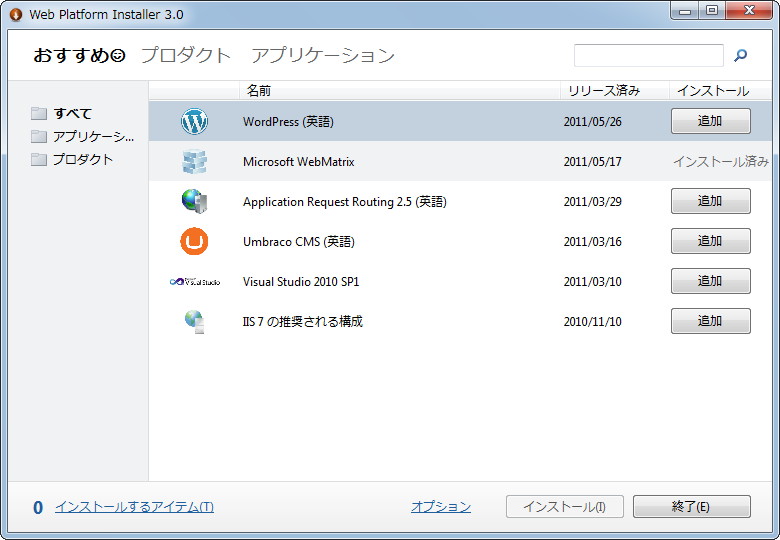Click the Microsoft WebMatrix icon
Screen dimensions: 780x540
194,161
